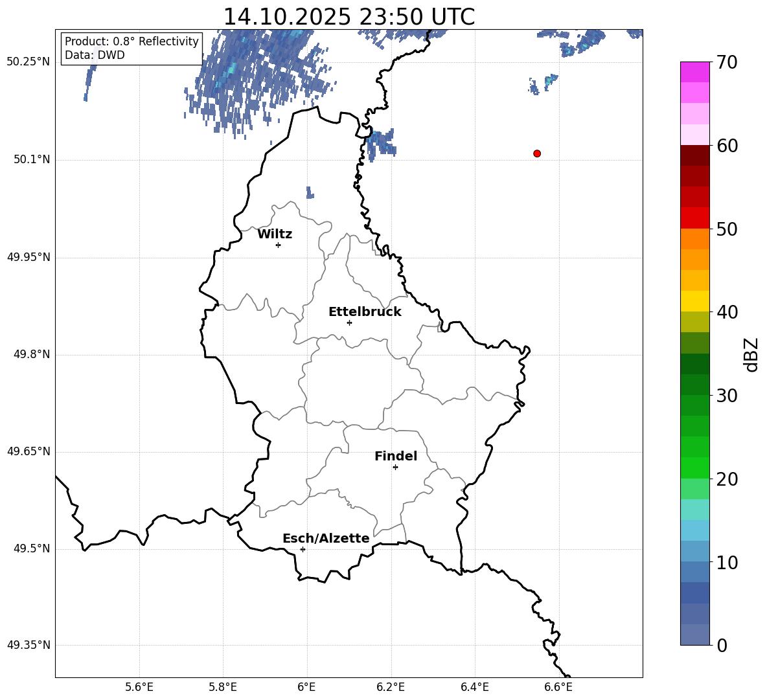Click the 6.4°E longitude label

point(474,687)
